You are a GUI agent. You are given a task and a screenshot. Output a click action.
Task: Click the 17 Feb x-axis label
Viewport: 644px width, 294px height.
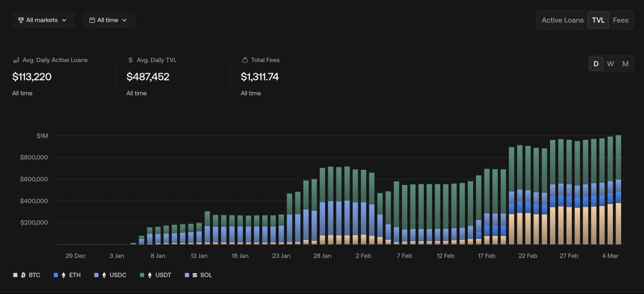coord(487,256)
